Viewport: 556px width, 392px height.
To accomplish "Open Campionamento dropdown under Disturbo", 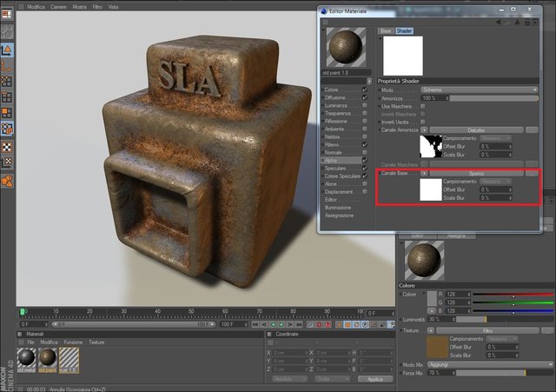I will [496, 138].
